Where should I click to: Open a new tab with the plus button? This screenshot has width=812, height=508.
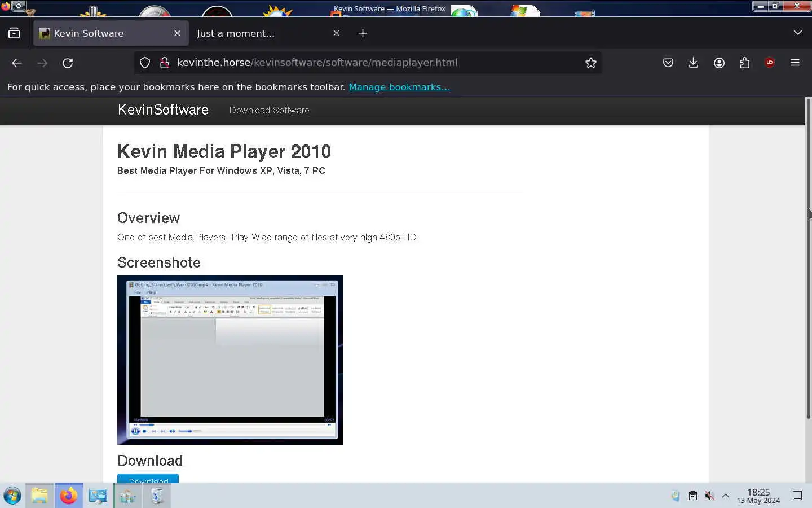coord(363,33)
